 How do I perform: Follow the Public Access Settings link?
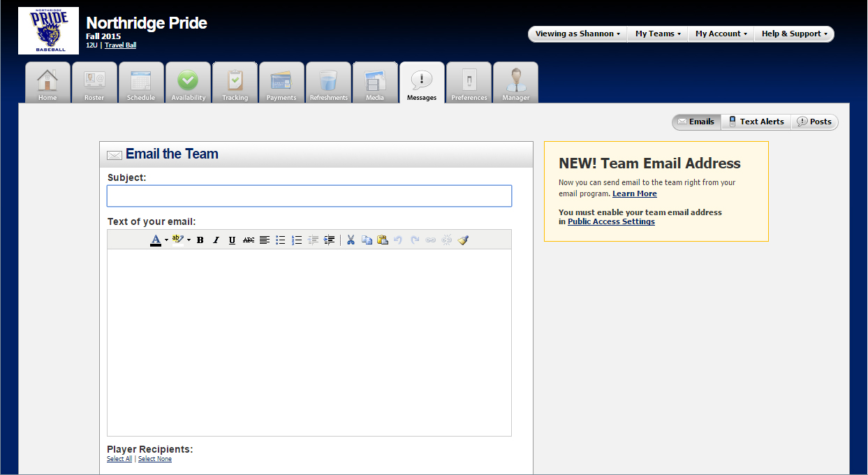pos(611,221)
